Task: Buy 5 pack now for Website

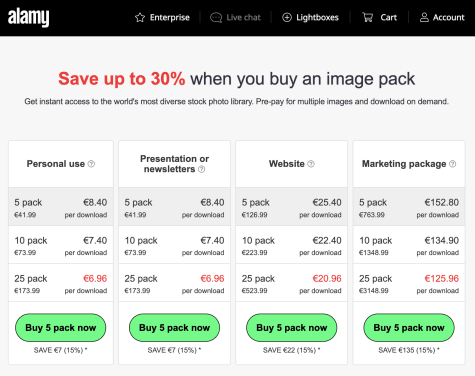Action: point(292,328)
